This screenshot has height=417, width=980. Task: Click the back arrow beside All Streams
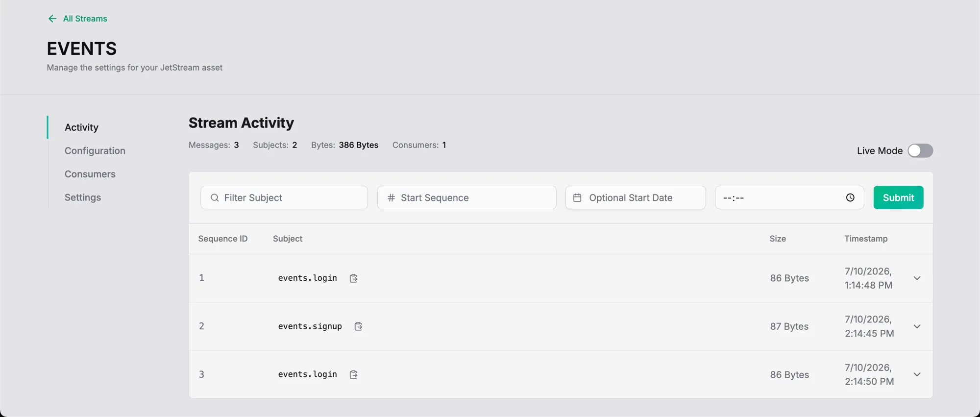(52, 19)
